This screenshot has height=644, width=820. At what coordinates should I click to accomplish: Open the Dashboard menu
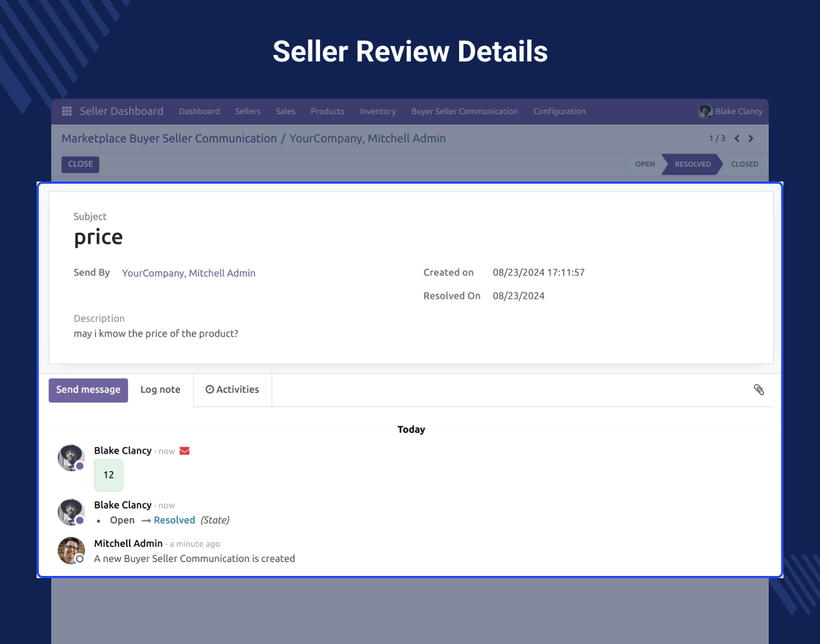[199, 111]
